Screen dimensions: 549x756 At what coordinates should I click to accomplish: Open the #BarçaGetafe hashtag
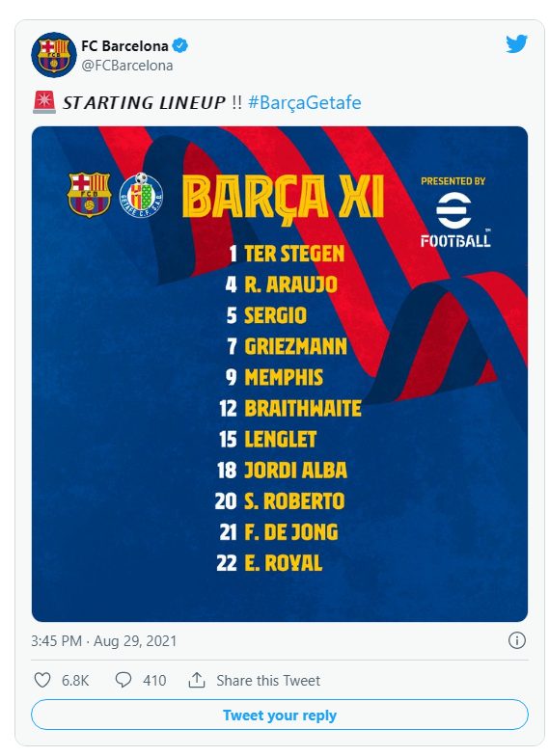(x=305, y=102)
